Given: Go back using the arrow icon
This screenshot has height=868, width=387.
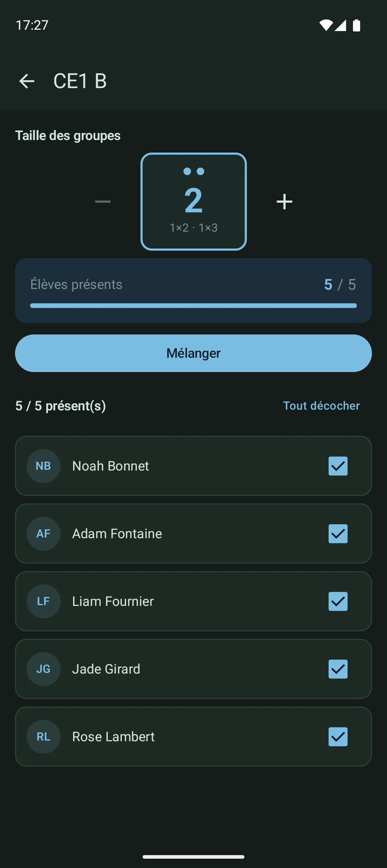Looking at the screenshot, I should pos(27,81).
